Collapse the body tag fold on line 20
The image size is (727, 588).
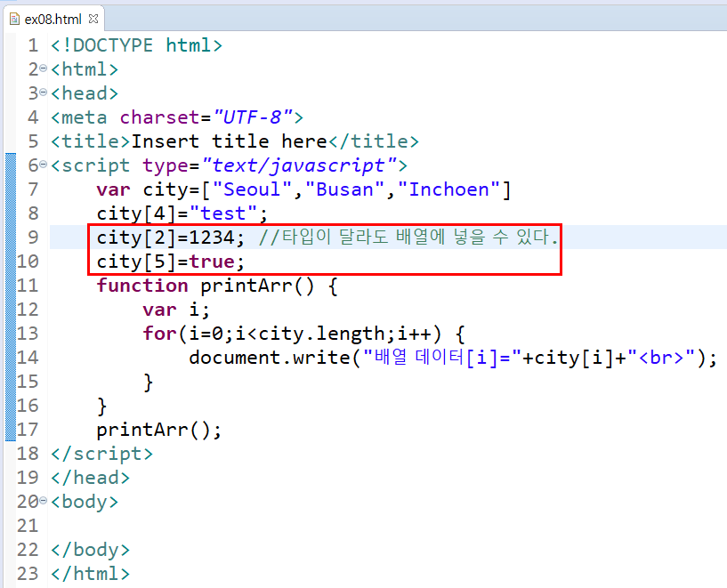[x=43, y=501]
